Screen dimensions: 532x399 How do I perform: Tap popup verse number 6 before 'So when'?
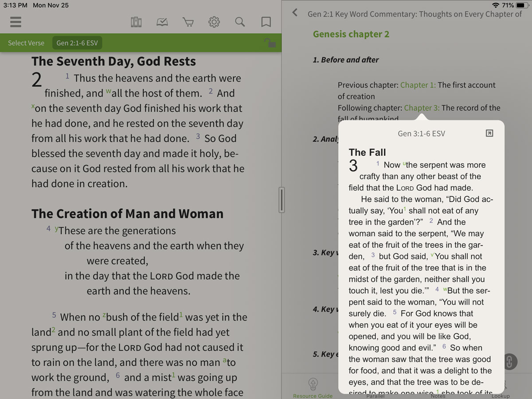pyautogui.click(x=444, y=346)
